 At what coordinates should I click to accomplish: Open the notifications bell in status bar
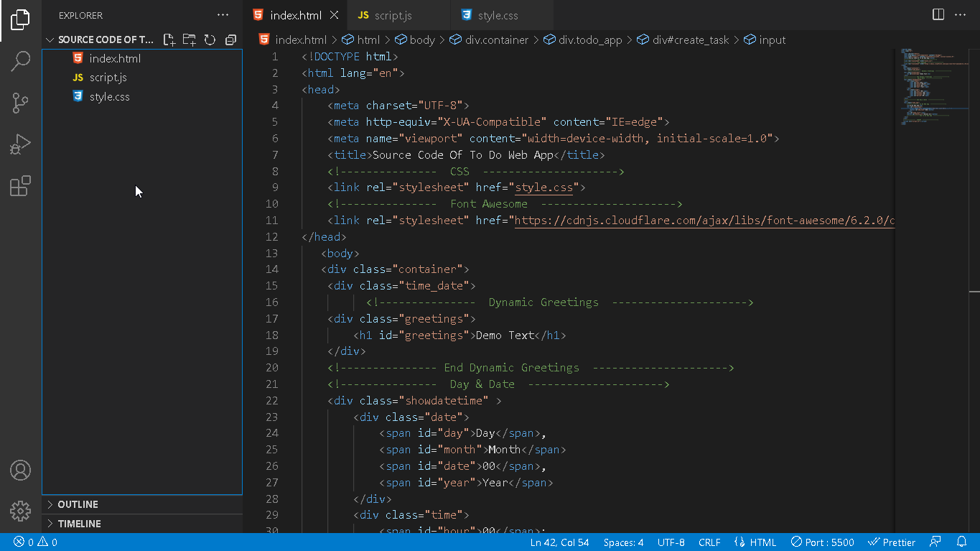pos(961,542)
